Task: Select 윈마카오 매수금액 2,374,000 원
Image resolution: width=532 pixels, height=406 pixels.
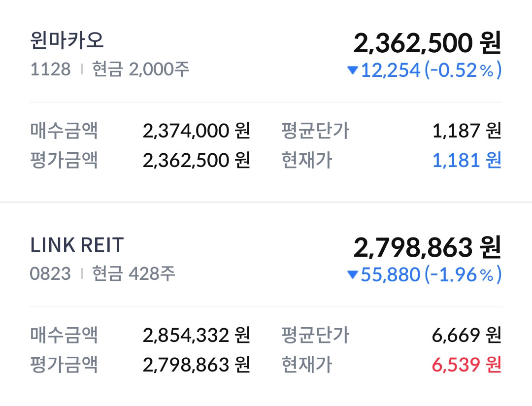Action: tap(197, 131)
